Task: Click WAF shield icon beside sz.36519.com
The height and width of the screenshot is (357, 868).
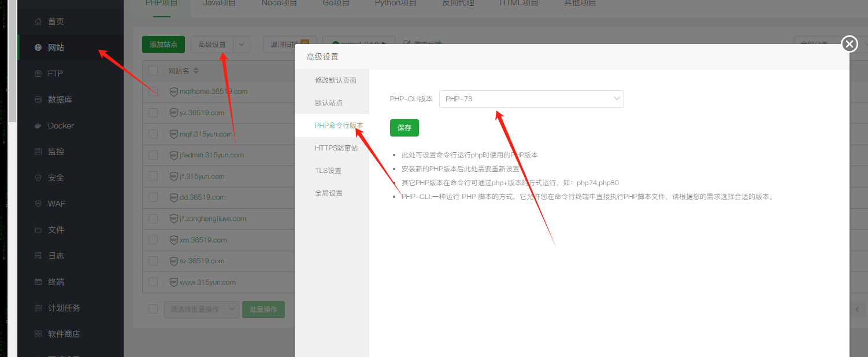Action: coord(174,261)
